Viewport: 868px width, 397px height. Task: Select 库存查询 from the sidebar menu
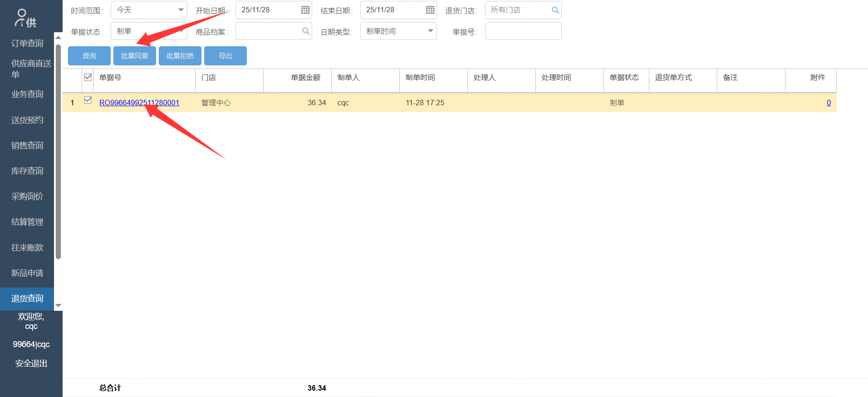coord(27,171)
